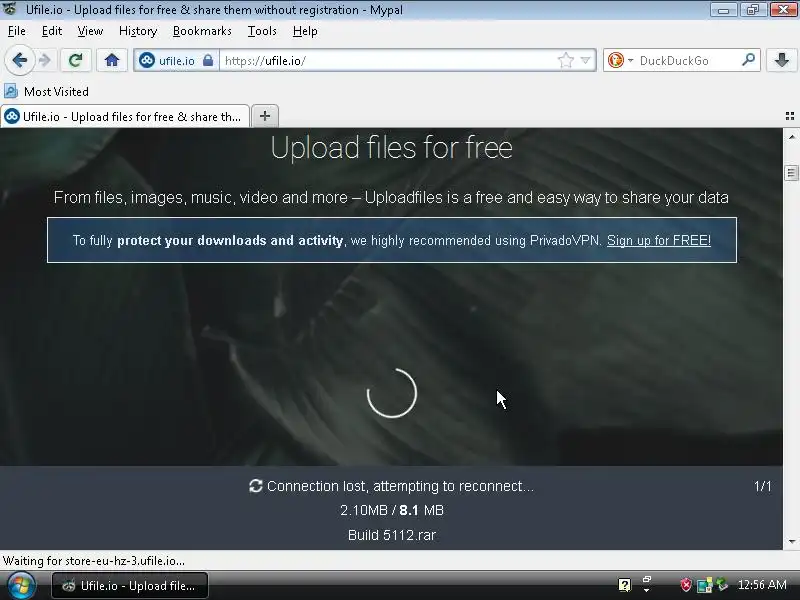Click the forward navigation arrow
800x600 pixels.
point(45,61)
